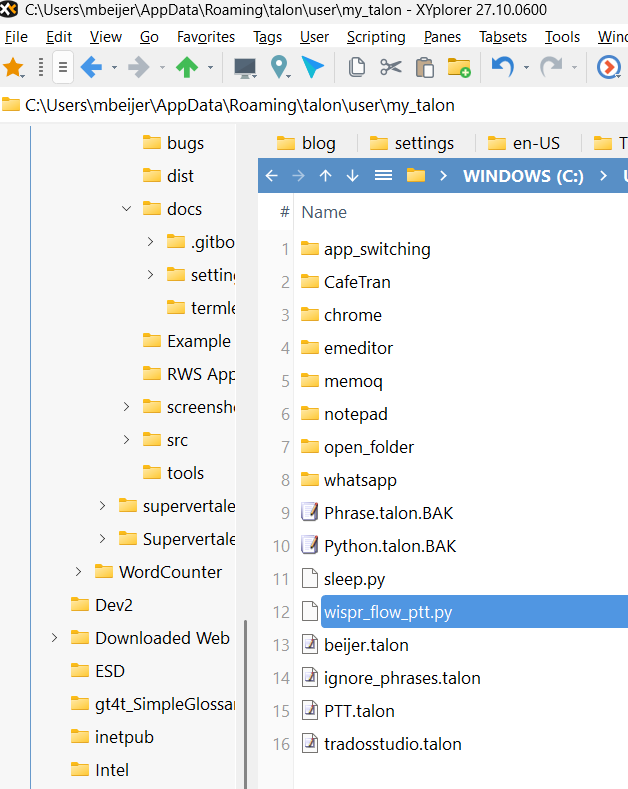
Task: Expand the WordCounter folder in tree
Action: tap(78, 572)
